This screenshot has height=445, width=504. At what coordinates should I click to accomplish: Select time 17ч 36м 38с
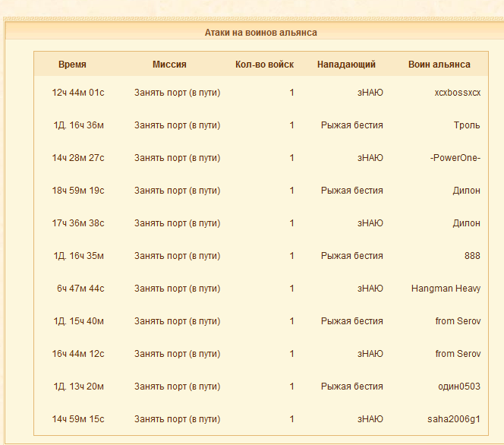tap(78, 223)
